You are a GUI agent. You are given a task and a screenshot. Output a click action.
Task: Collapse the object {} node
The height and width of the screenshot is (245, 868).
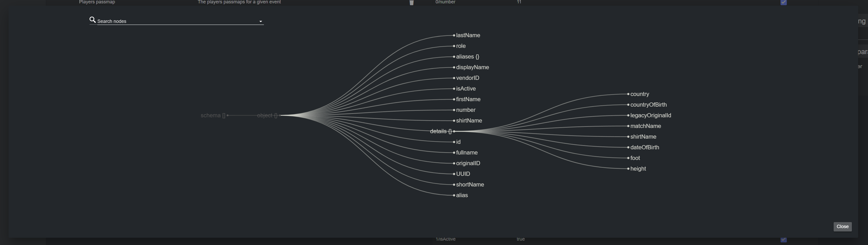pos(280,115)
